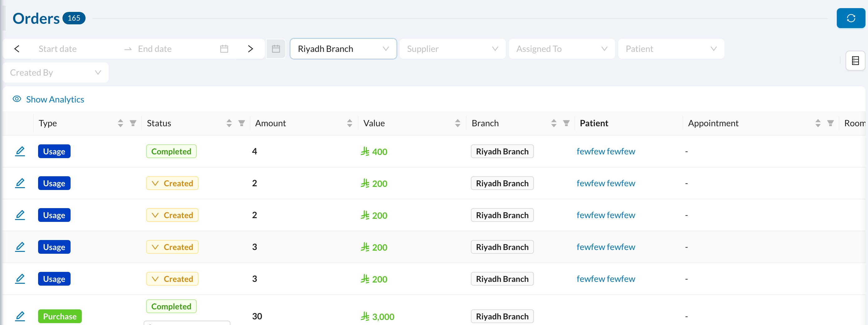Edit the first Usage order with pencil icon
Screen dimensions: 868x325
[x=20, y=151]
